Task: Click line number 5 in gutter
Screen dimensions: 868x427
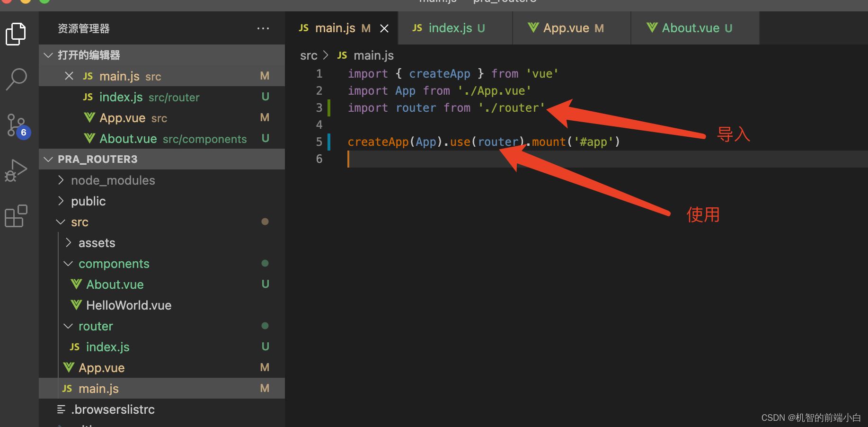Action: [319, 142]
